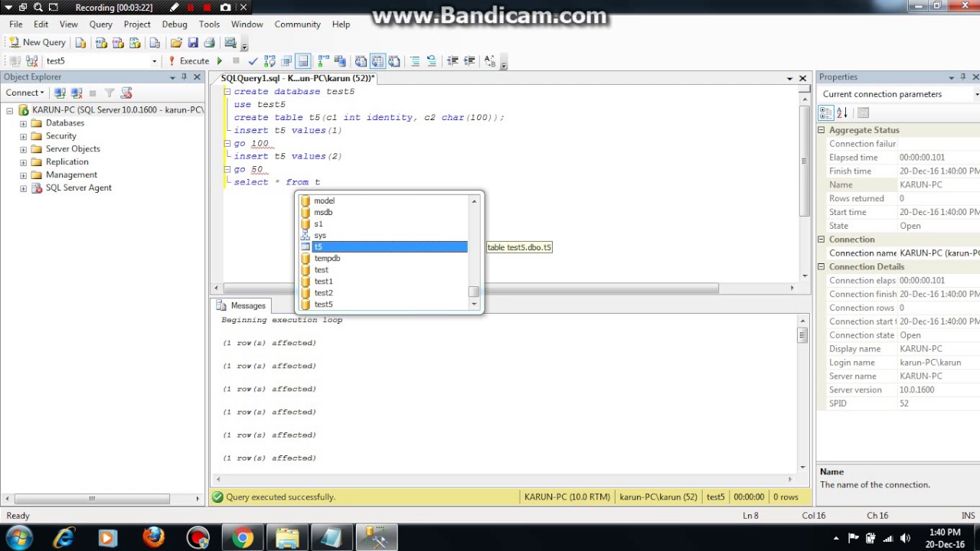Viewport: 980px width, 551px height.
Task: Switch to the Messages tab
Action: click(240, 305)
